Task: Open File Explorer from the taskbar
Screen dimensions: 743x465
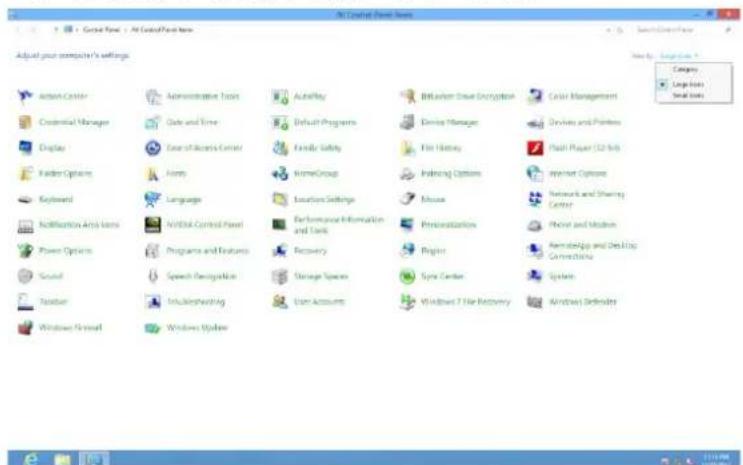Action: coord(62,455)
